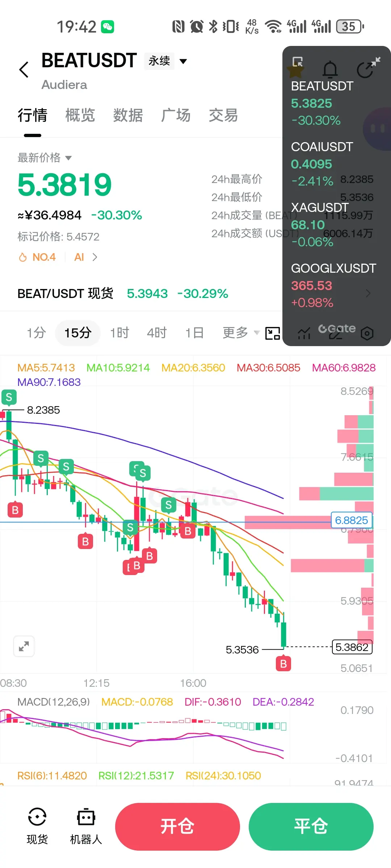The width and height of the screenshot is (391, 868).
Task: Tap the red 开仓 open position button
Action: tap(177, 826)
